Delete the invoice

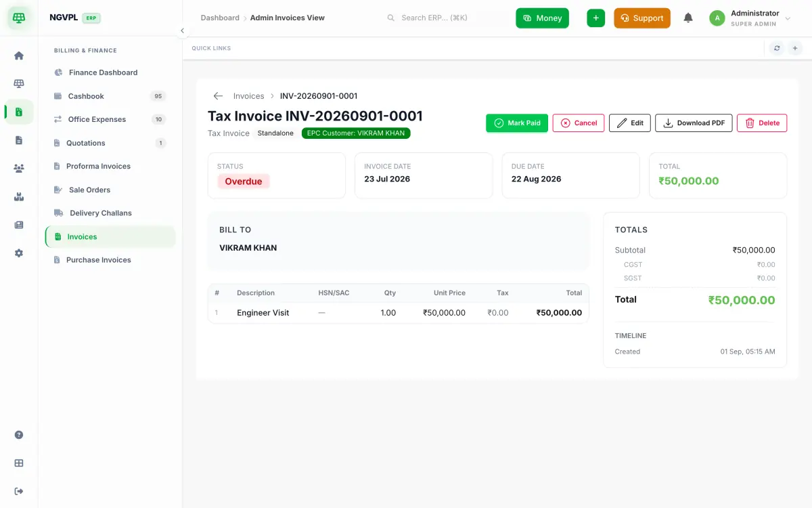tap(762, 123)
